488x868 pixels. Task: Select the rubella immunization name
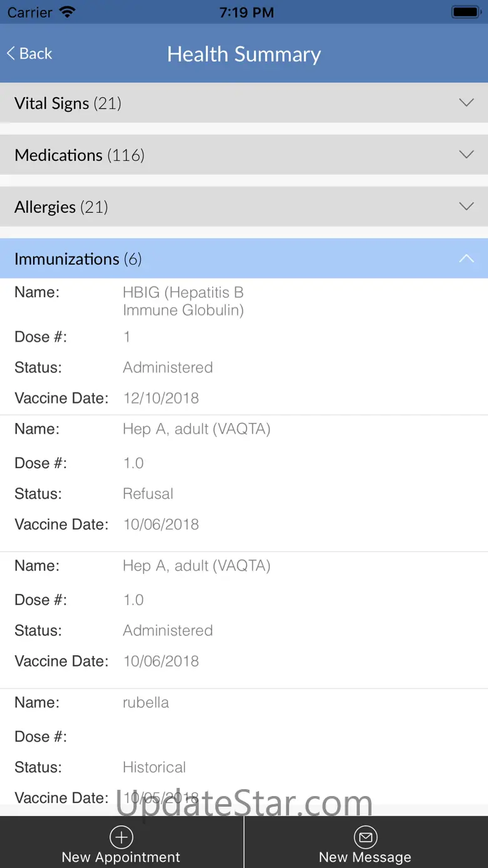(146, 702)
